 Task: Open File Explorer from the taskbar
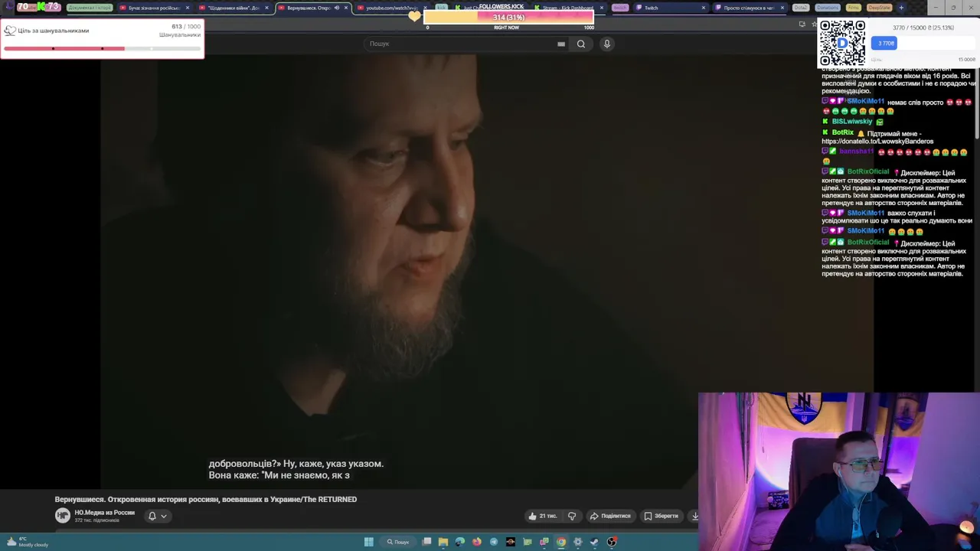(443, 542)
